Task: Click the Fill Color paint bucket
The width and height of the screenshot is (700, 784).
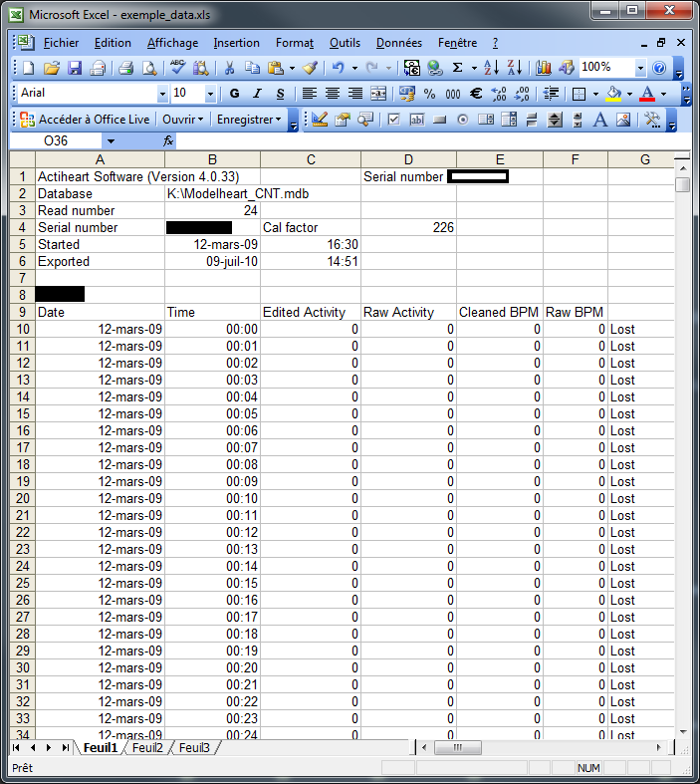Action: click(613, 94)
